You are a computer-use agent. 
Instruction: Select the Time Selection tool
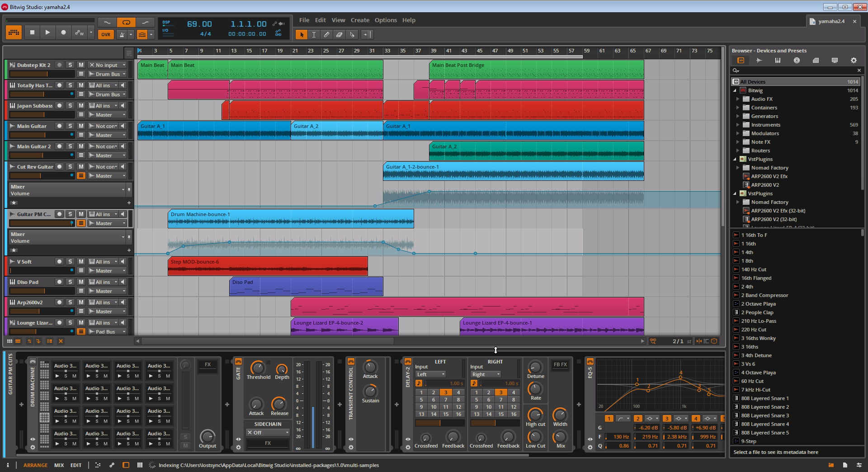[314, 34]
